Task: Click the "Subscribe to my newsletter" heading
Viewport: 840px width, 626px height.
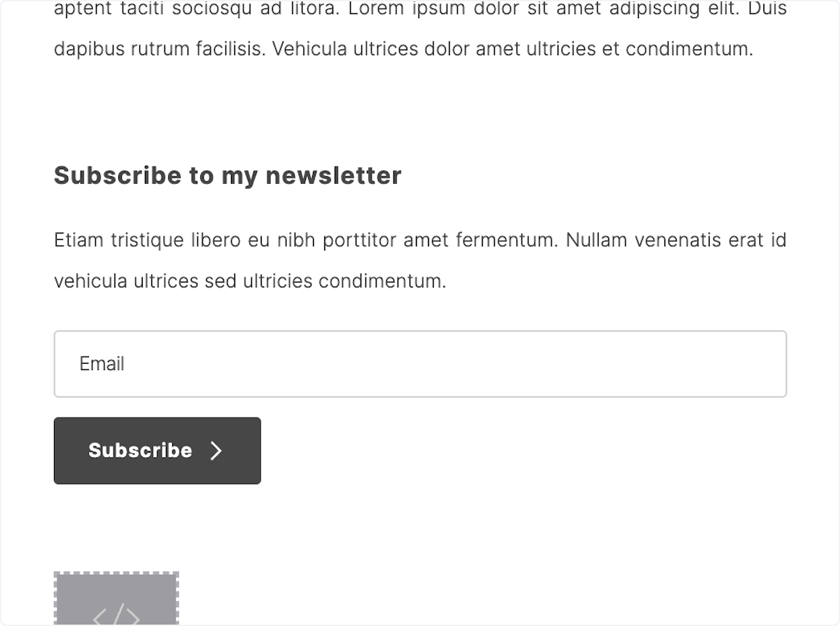Action: (227, 176)
